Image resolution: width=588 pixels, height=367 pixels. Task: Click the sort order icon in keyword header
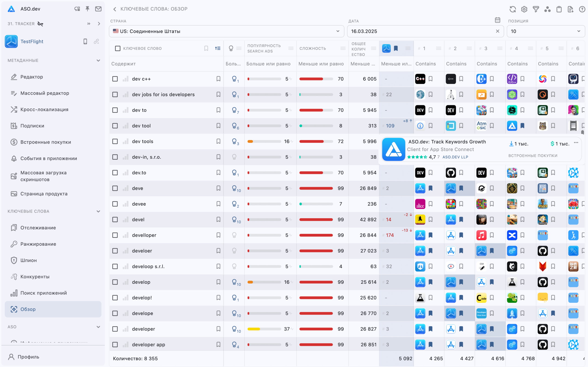pyautogui.click(x=218, y=48)
